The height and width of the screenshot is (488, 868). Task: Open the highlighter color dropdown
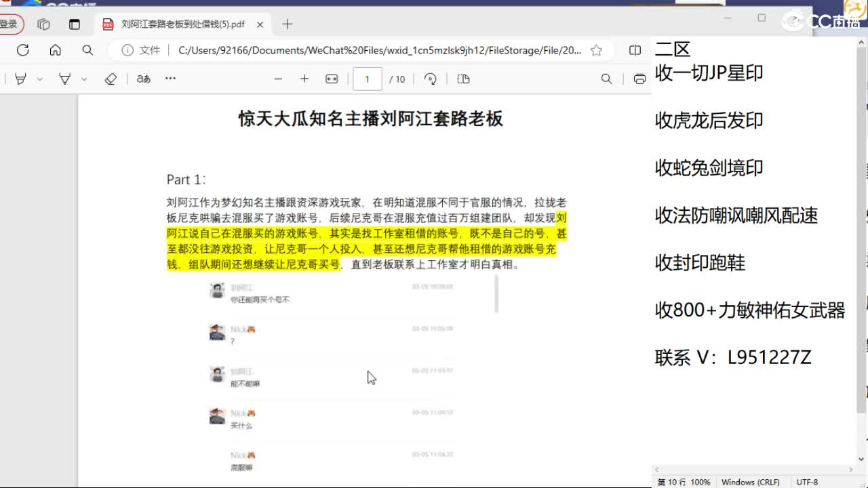click(39, 79)
